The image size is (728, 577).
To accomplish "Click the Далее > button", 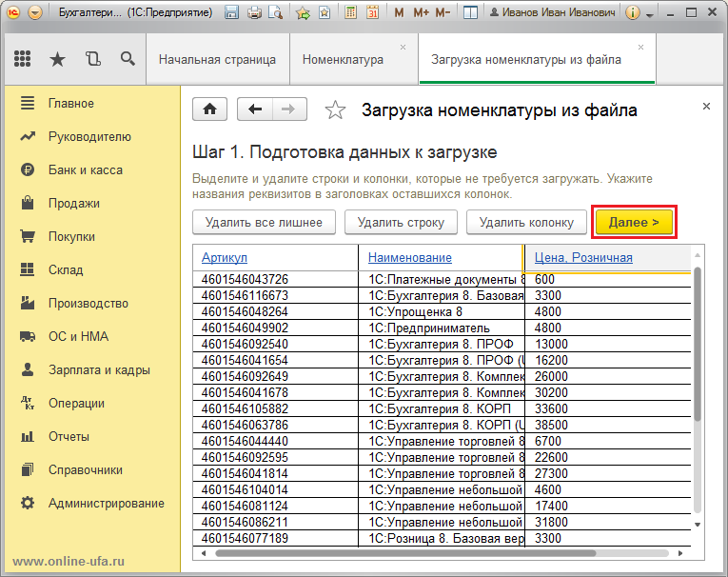I will pyautogui.click(x=634, y=222).
